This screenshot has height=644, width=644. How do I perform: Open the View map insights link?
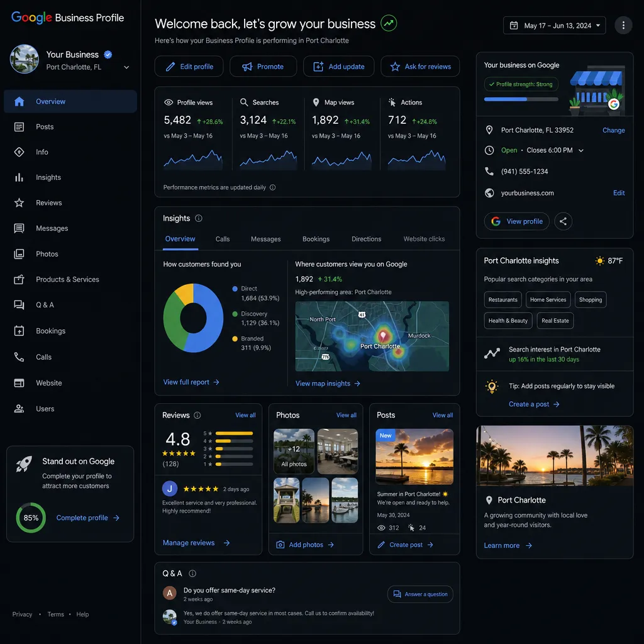pos(328,384)
